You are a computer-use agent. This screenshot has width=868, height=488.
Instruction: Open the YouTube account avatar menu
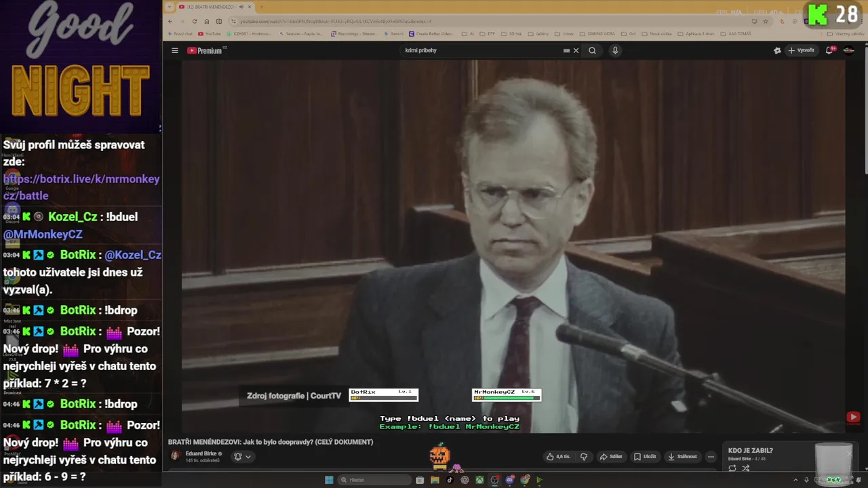(x=848, y=50)
